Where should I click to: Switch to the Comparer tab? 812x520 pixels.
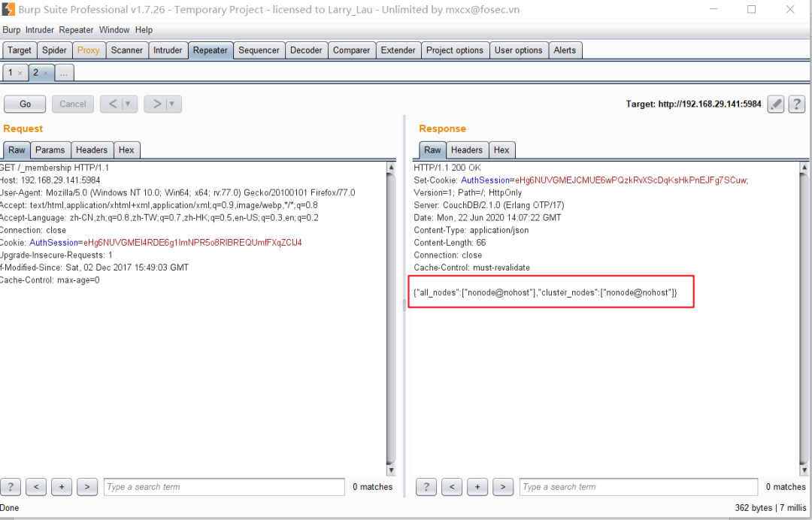click(352, 50)
